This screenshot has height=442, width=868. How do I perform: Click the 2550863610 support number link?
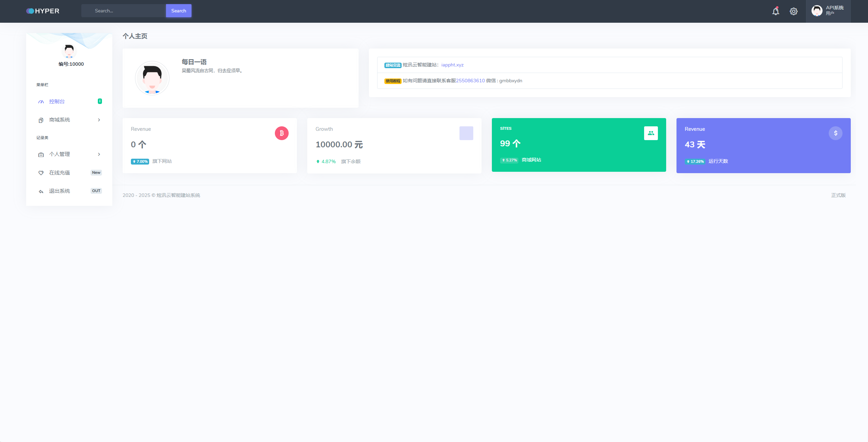(471, 81)
